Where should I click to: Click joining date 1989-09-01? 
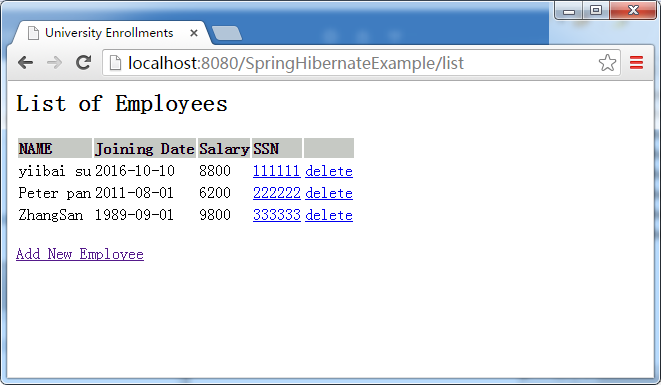tap(134, 215)
